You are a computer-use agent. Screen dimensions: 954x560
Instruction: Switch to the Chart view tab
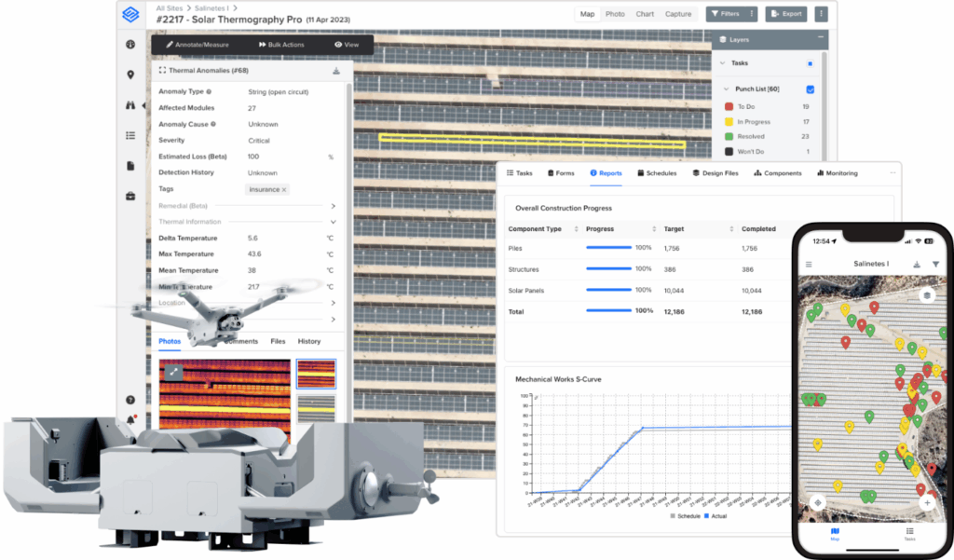645,14
